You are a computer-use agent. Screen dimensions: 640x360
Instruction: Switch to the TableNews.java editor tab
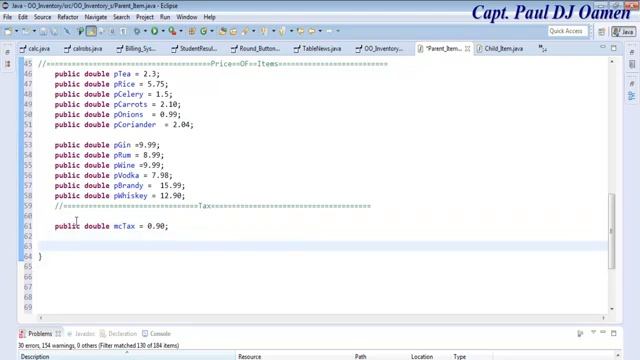click(318, 49)
